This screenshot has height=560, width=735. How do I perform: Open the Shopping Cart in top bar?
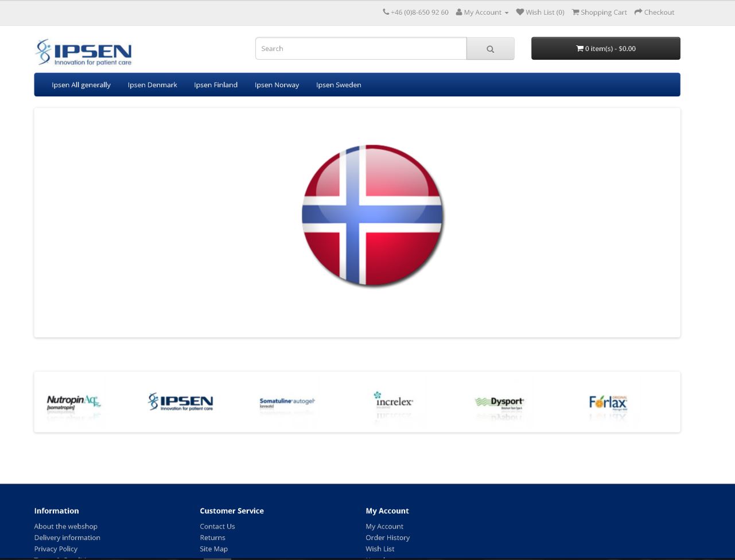pos(599,12)
